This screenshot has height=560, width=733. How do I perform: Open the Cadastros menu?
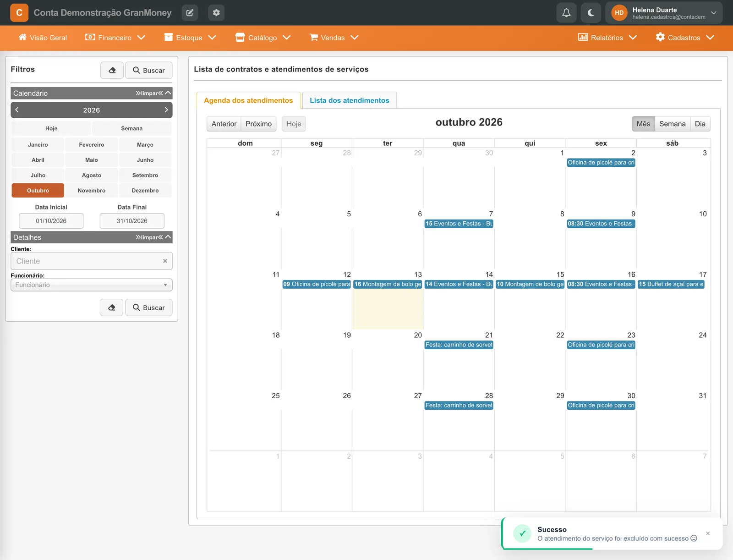(x=684, y=38)
